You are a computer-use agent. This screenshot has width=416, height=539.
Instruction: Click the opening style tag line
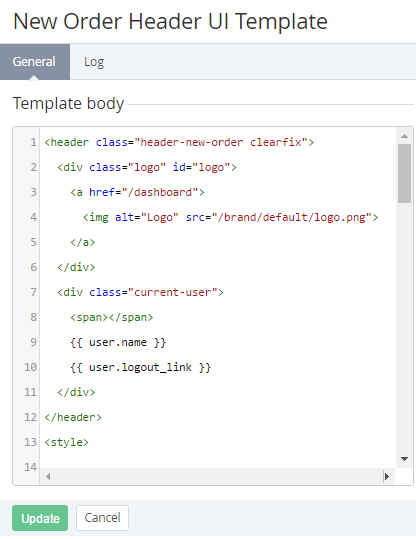[x=66, y=442]
